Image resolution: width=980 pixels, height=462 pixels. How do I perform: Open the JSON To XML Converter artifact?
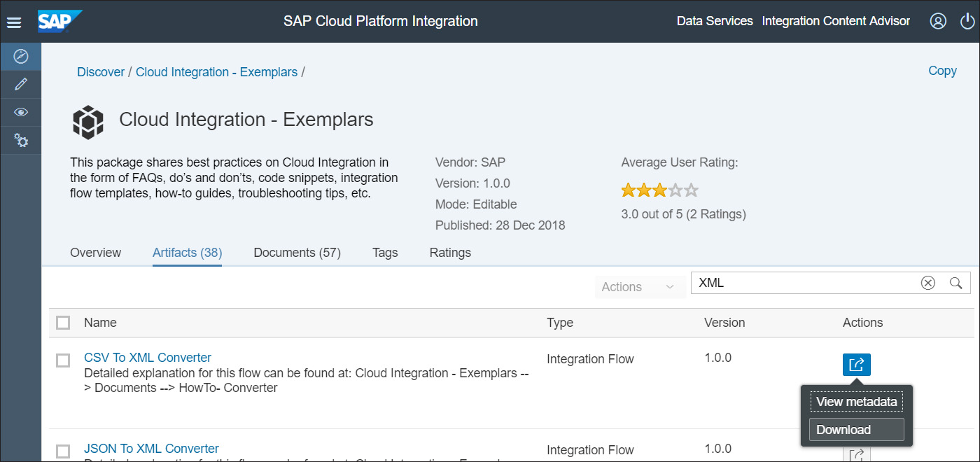pyautogui.click(x=151, y=449)
